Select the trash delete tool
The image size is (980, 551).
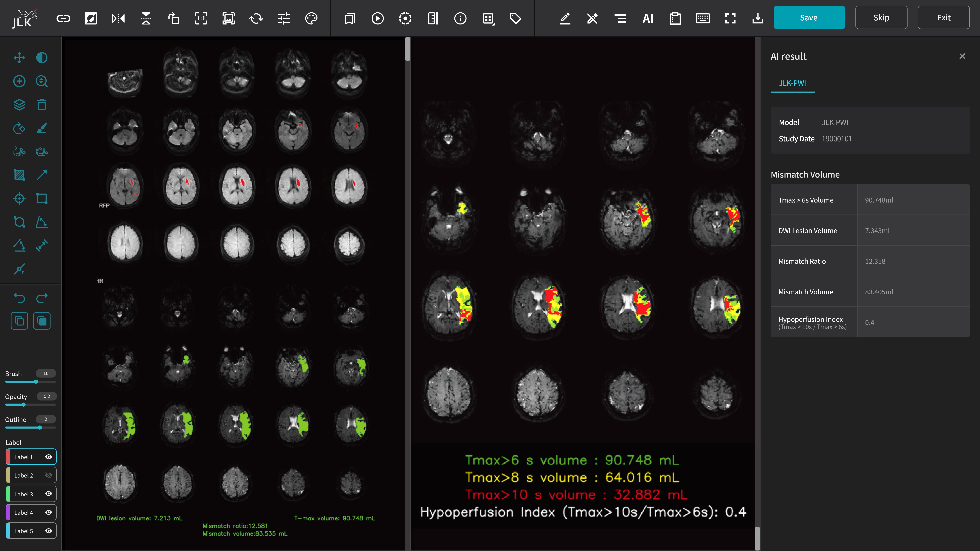point(42,105)
